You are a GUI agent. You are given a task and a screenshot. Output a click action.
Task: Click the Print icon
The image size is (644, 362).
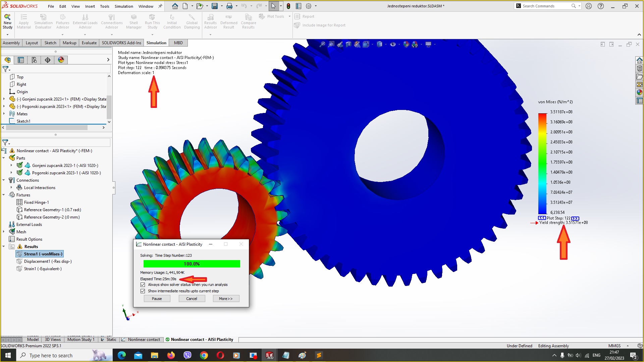coord(229,6)
